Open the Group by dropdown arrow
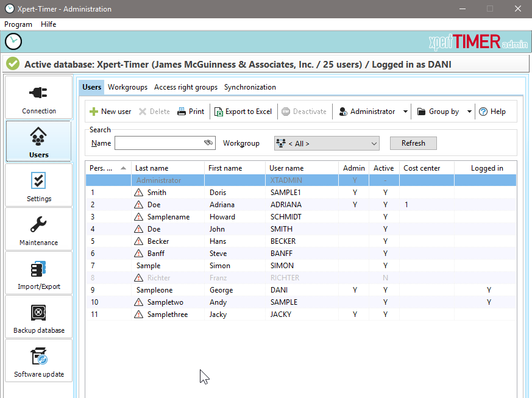 click(469, 112)
